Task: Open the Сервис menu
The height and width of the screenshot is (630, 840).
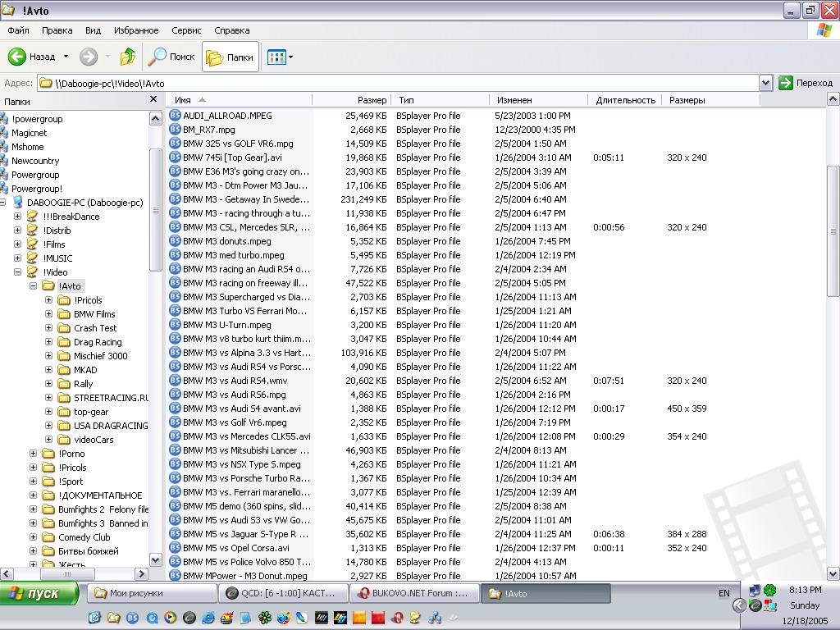Action: [x=186, y=30]
